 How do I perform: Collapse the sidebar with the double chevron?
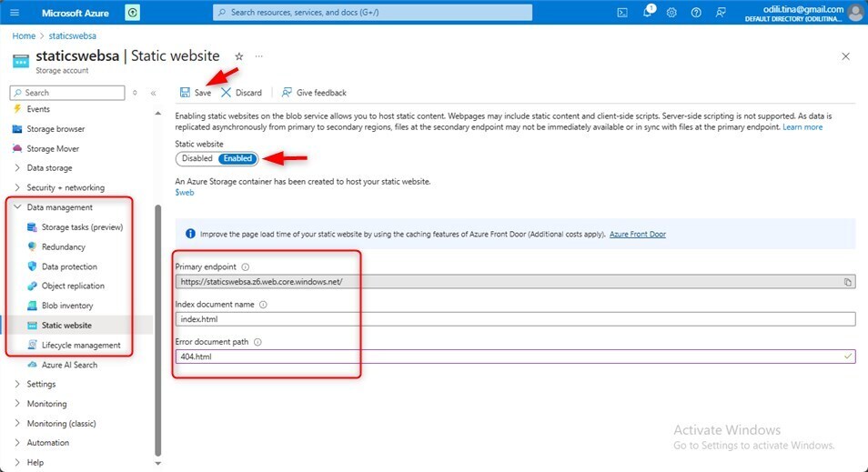pos(154,93)
